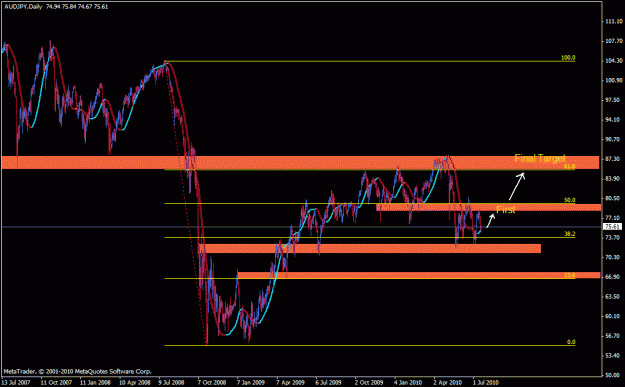
Task: Click the current price tag 75.61
Action: pos(613,227)
